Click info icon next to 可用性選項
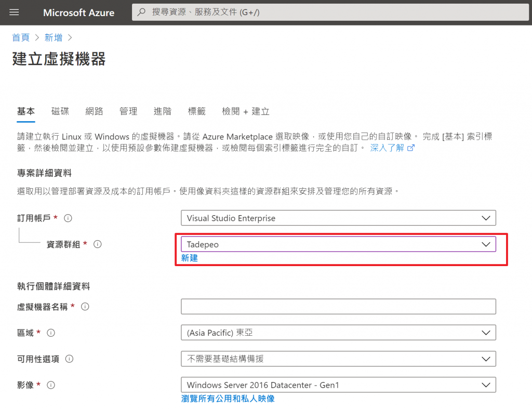This screenshot has height=409, width=532. pyautogui.click(x=69, y=359)
